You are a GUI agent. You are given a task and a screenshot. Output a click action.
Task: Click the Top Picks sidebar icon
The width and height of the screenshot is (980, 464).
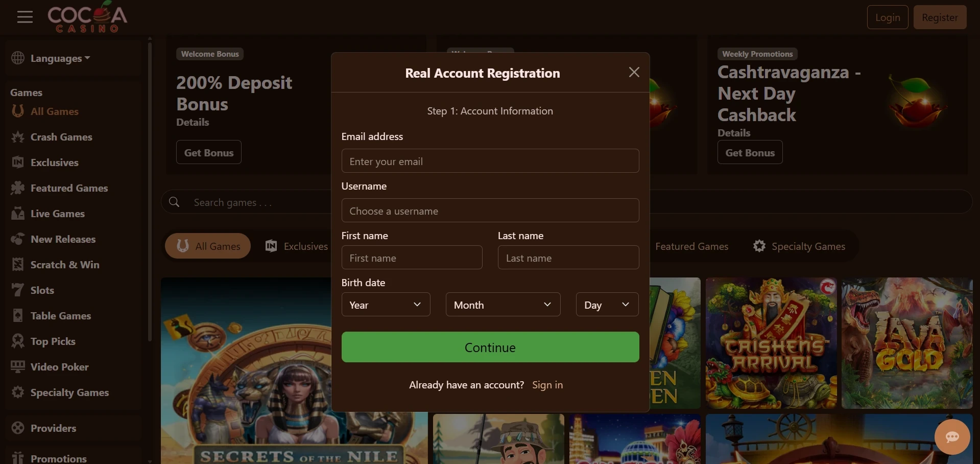tap(18, 341)
